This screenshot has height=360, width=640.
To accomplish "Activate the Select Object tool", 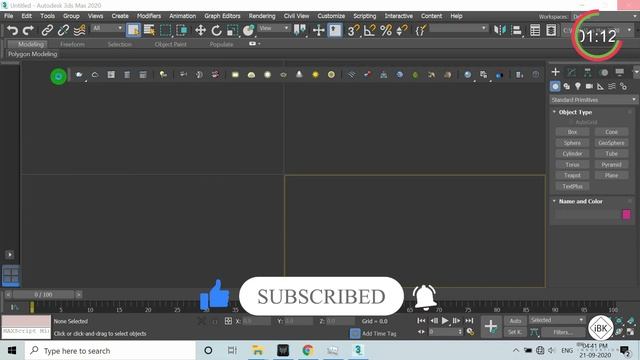I will pyautogui.click(x=133, y=30).
